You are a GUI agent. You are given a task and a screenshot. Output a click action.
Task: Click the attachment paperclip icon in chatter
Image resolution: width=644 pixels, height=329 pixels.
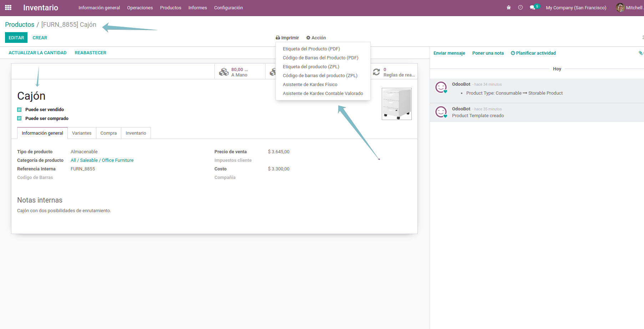(640, 53)
